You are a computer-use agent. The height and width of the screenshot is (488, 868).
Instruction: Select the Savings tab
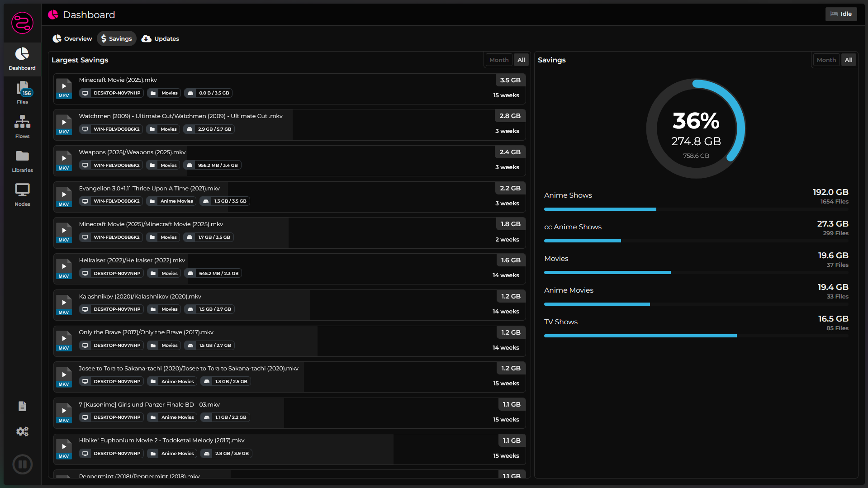[x=117, y=38]
